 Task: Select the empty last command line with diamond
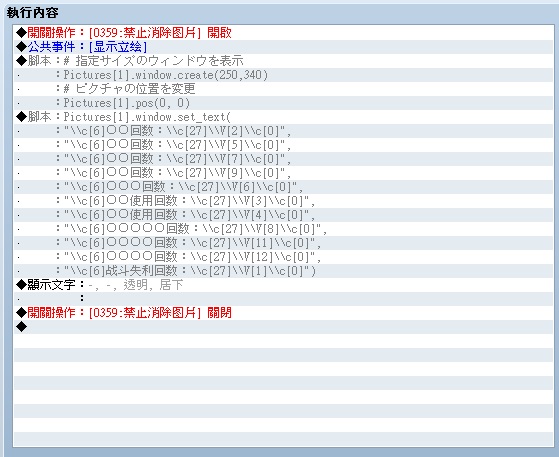coord(283,327)
